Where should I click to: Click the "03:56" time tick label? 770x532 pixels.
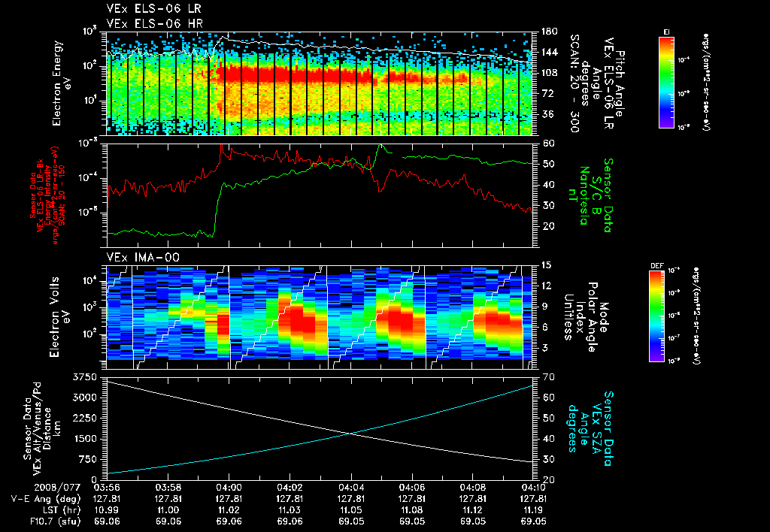click(x=107, y=488)
